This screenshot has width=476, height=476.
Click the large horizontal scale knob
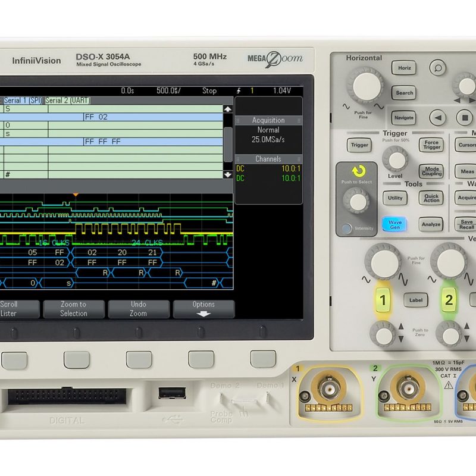pyautogui.click(x=367, y=86)
